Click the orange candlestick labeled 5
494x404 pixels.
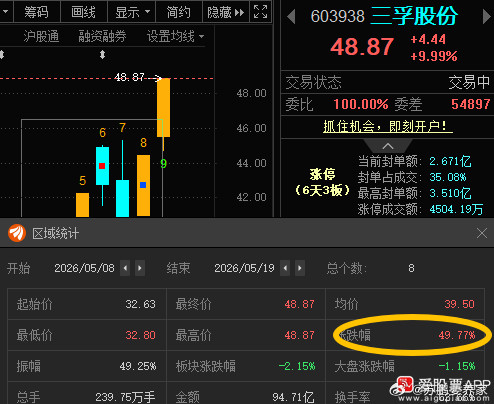pos(82,205)
